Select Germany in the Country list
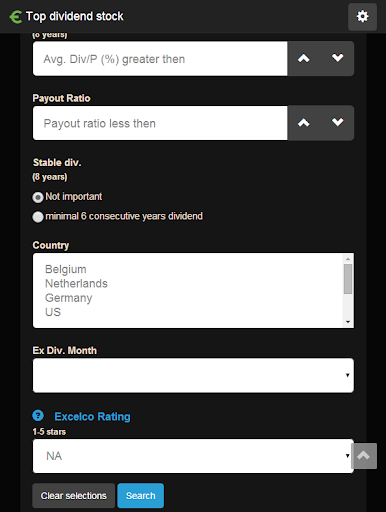The image size is (386, 512). point(69,298)
